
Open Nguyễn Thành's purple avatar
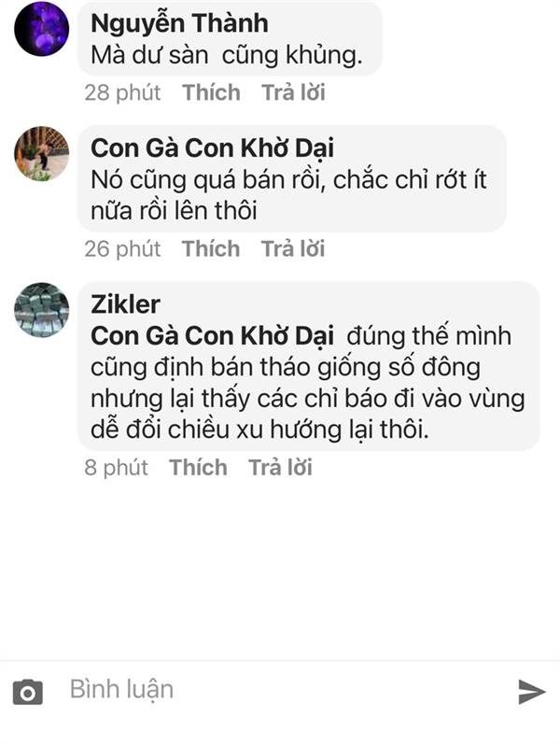point(41,29)
